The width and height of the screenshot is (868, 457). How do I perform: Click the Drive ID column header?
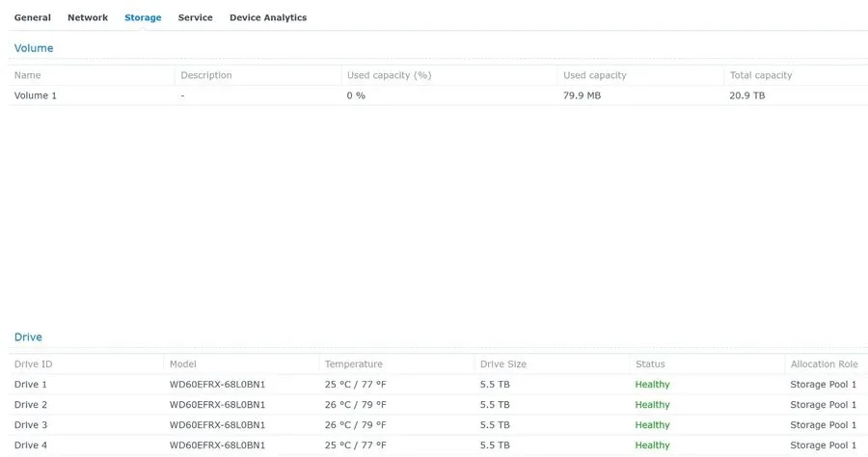pos(33,364)
